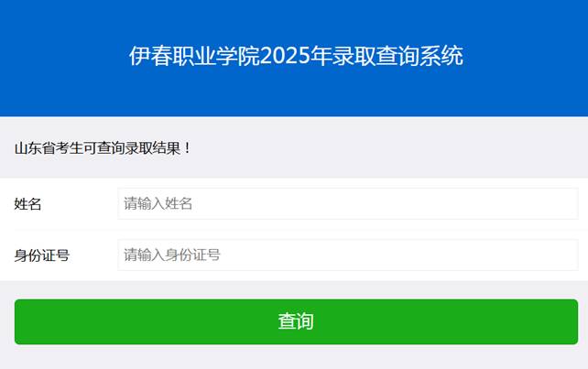Click the left edge of the green 查询 button

24,321
